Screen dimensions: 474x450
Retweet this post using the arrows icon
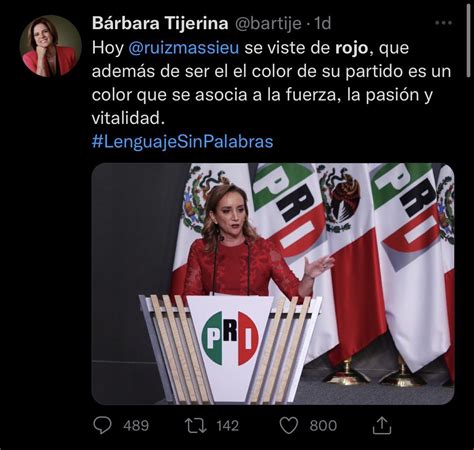[196, 426]
